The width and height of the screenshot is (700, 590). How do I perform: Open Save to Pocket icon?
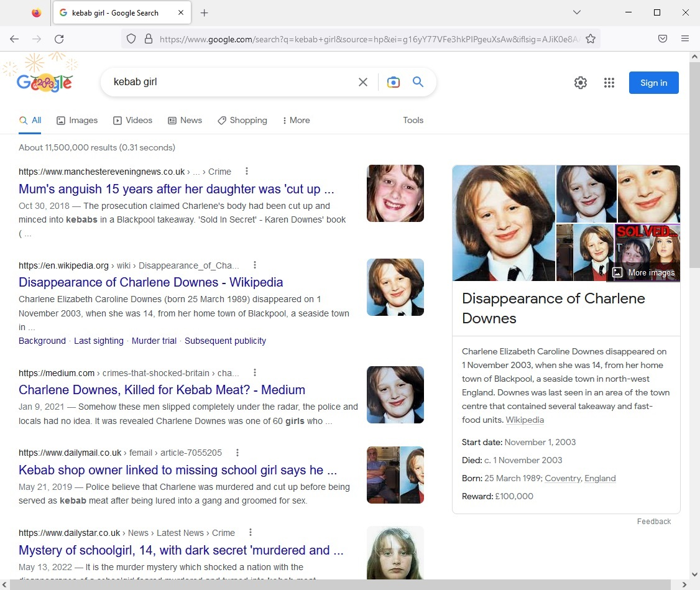(x=663, y=39)
